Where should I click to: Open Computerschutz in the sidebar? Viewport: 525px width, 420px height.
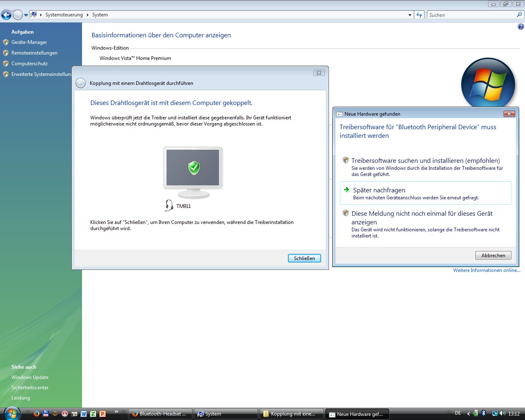coord(30,64)
